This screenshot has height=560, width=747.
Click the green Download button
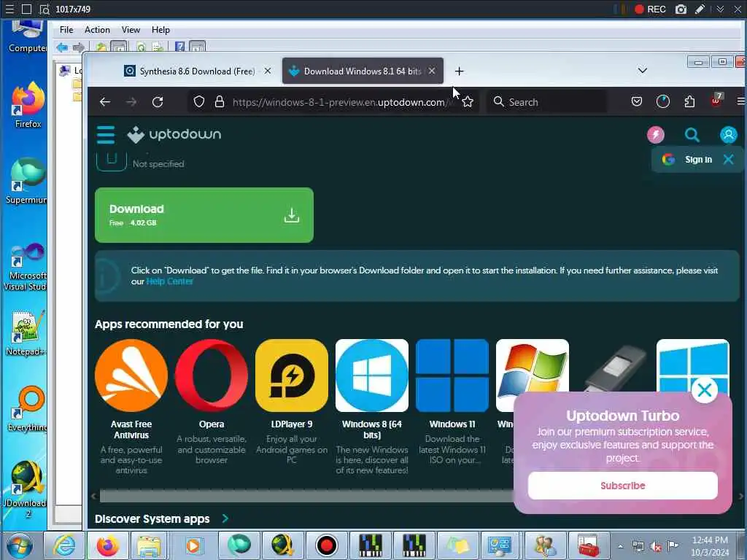(x=204, y=215)
